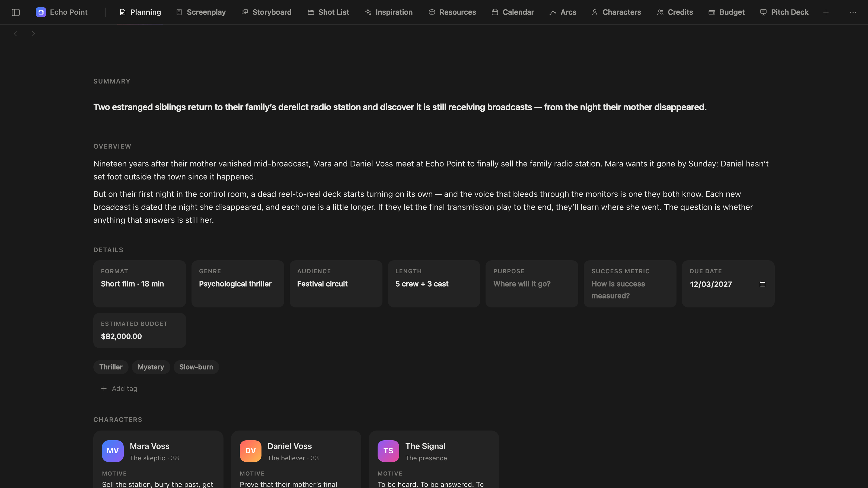Image resolution: width=868 pixels, height=488 pixels.
Task: Open the more options ellipsis menu
Action: coord(853,12)
